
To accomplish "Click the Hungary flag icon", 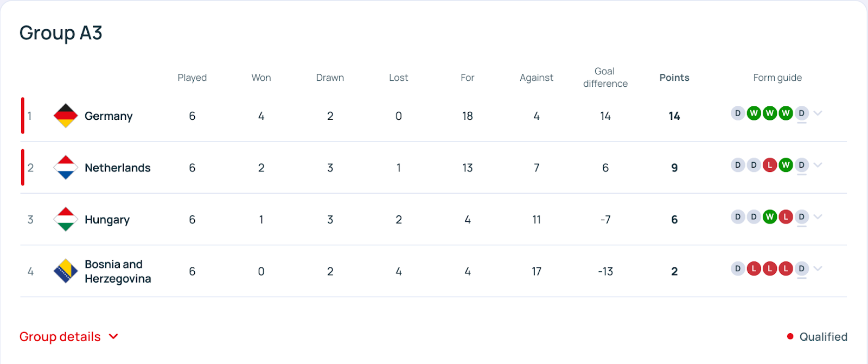I will point(66,219).
